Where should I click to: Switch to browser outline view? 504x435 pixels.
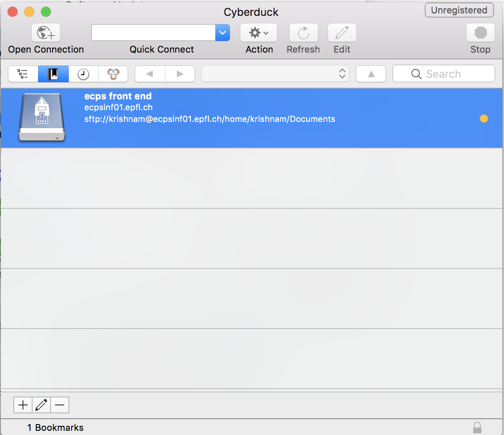point(23,74)
